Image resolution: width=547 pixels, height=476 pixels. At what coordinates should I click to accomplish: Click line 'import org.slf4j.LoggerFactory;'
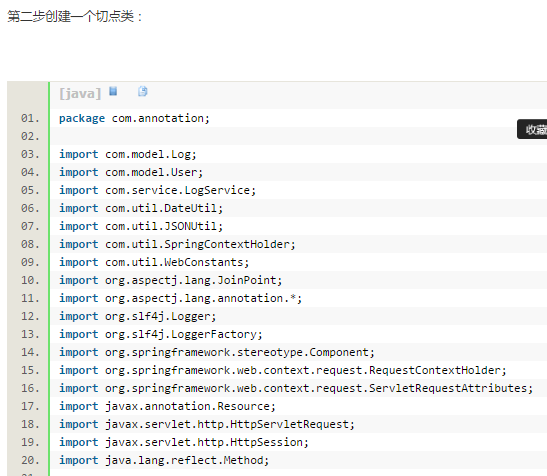(160, 334)
